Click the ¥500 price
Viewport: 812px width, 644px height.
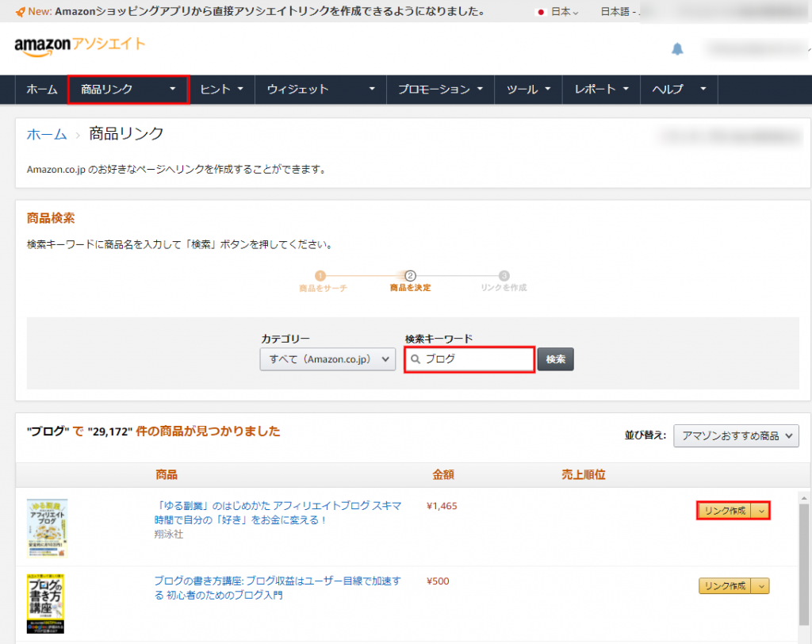point(438,581)
